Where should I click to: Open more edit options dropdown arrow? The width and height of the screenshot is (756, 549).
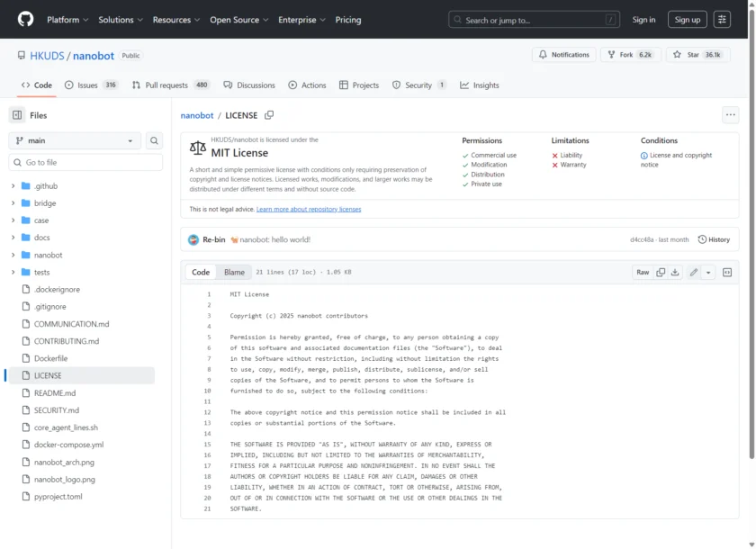[x=708, y=272]
